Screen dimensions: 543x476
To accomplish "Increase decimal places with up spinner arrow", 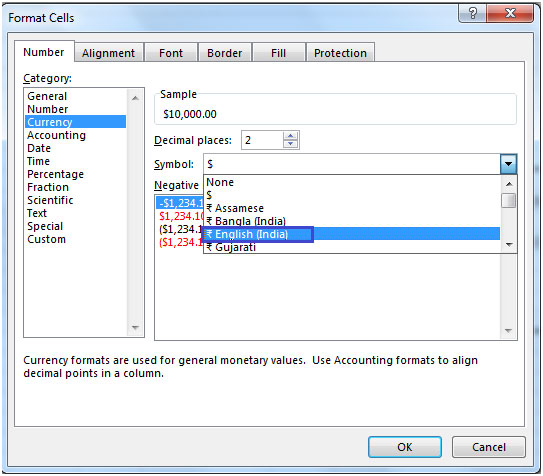I will coord(291,136).
